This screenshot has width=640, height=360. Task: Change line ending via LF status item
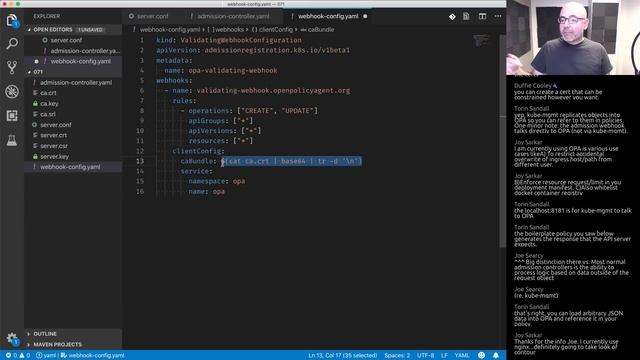[x=444, y=356]
